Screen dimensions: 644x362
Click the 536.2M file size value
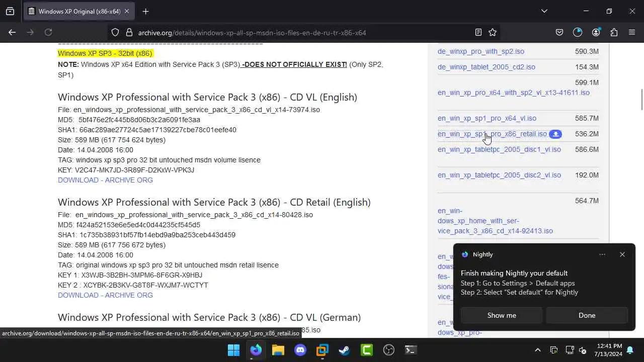587,134
